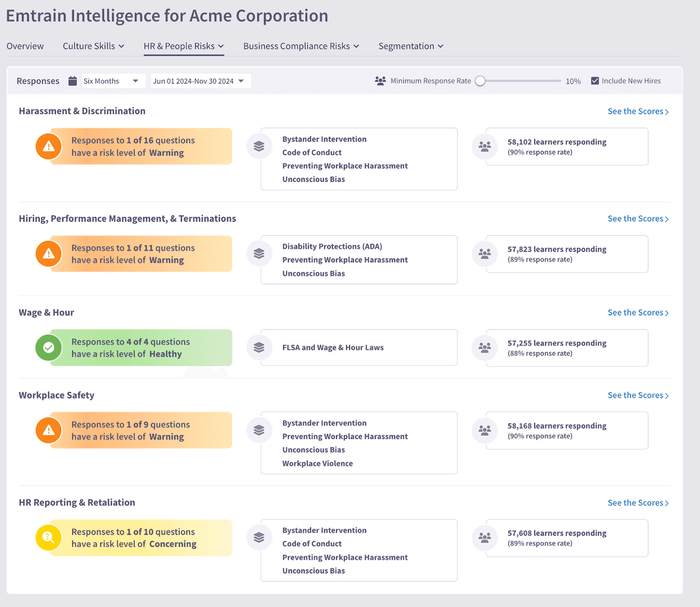
Task: Click the Minimum Response Rate slider handle
Action: click(480, 81)
